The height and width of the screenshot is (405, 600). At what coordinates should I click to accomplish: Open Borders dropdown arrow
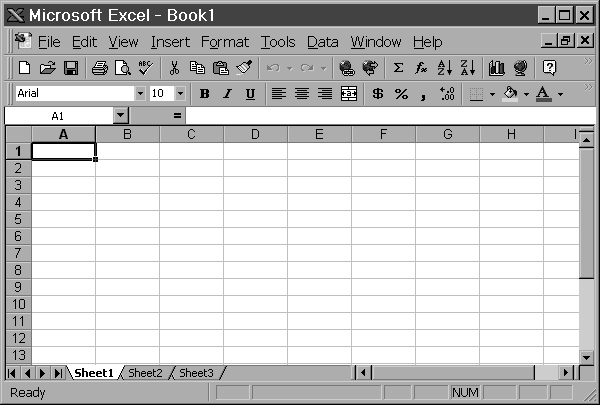point(492,94)
